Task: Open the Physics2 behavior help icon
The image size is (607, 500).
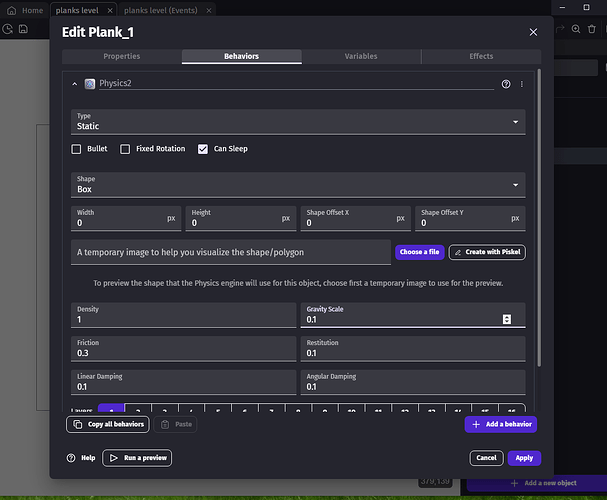Action: click(x=506, y=84)
